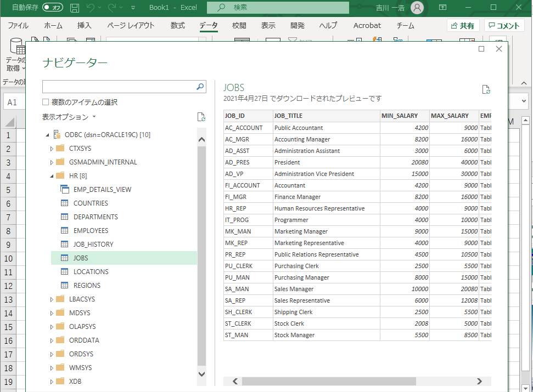533x392 pixels.
Task: Expand the LBACSYS folder node
Action: [x=52, y=299]
